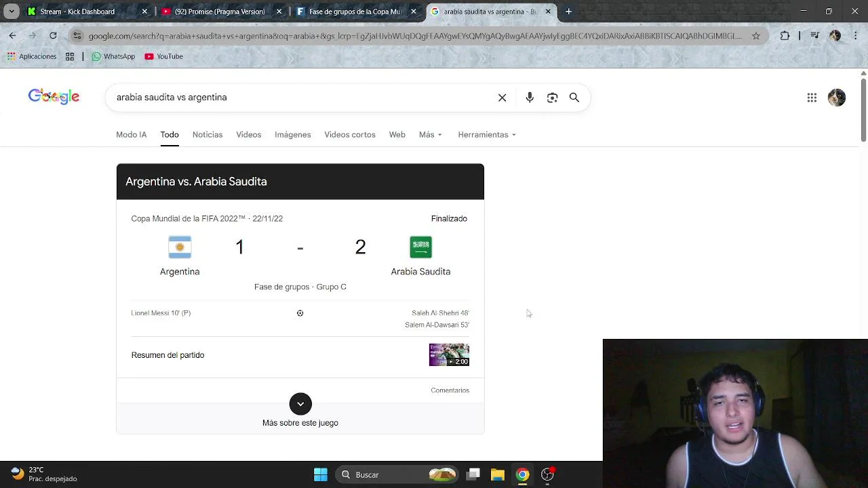Expand match details with the down chevron

(x=300, y=404)
